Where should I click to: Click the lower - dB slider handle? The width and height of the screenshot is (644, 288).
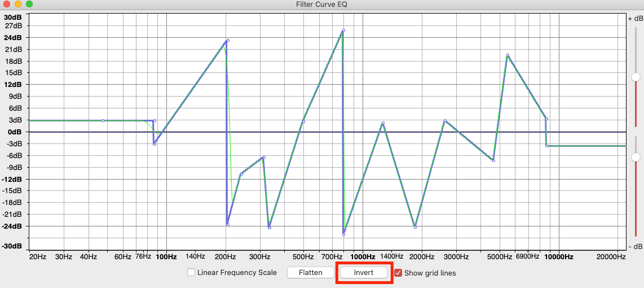point(636,157)
